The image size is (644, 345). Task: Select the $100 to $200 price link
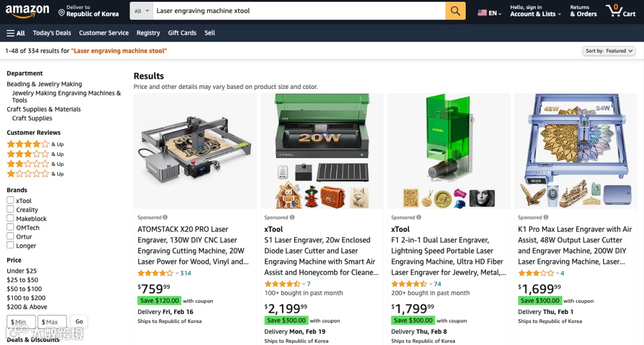(x=26, y=298)
